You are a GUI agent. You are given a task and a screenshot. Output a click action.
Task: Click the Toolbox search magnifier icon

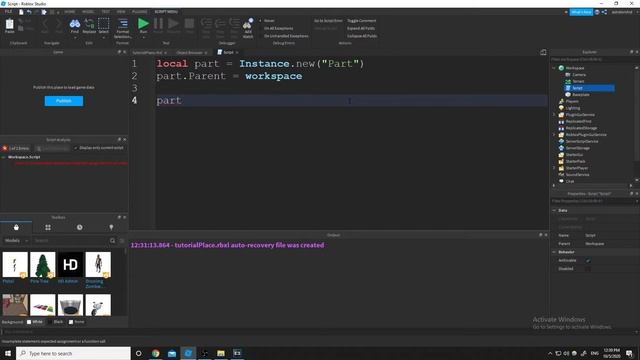pos(113,241)
